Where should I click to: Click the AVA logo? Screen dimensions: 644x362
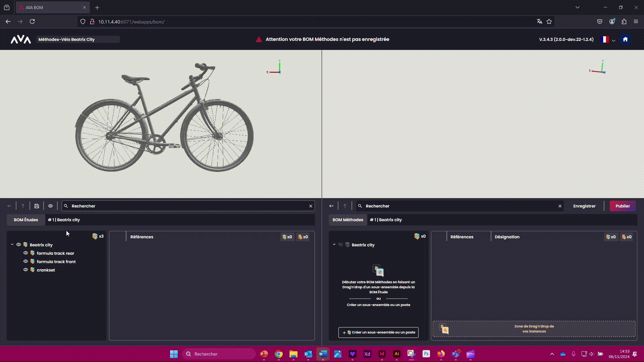click(21, 40)
